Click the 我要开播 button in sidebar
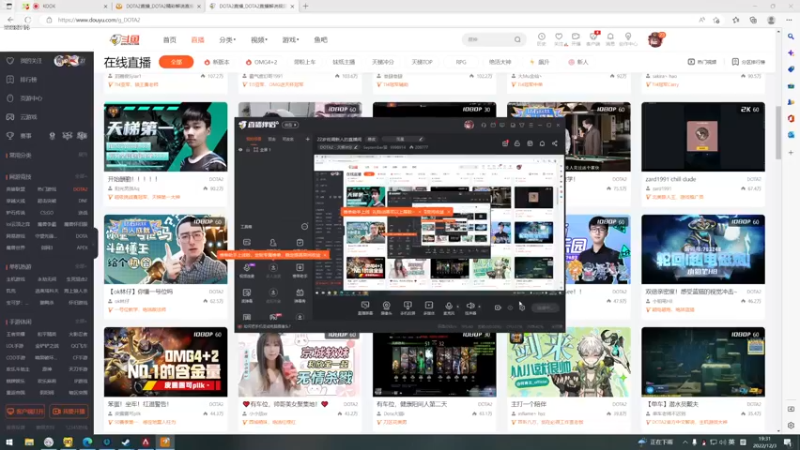800x450 pixels. tap(69, 411)
